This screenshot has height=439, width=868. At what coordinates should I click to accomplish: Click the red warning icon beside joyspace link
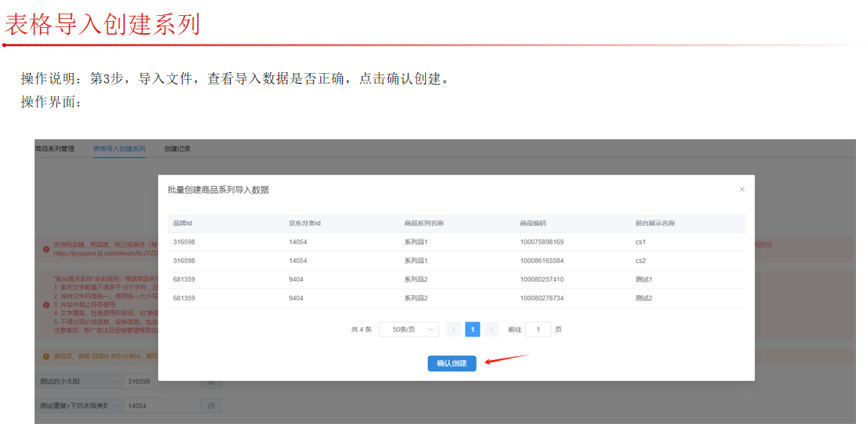click(47, 248)
